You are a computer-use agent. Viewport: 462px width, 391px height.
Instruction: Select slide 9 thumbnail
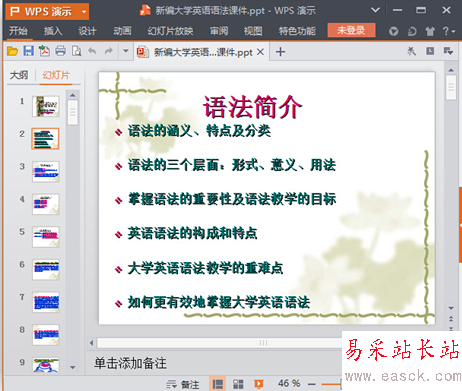[x=46, y=364]
